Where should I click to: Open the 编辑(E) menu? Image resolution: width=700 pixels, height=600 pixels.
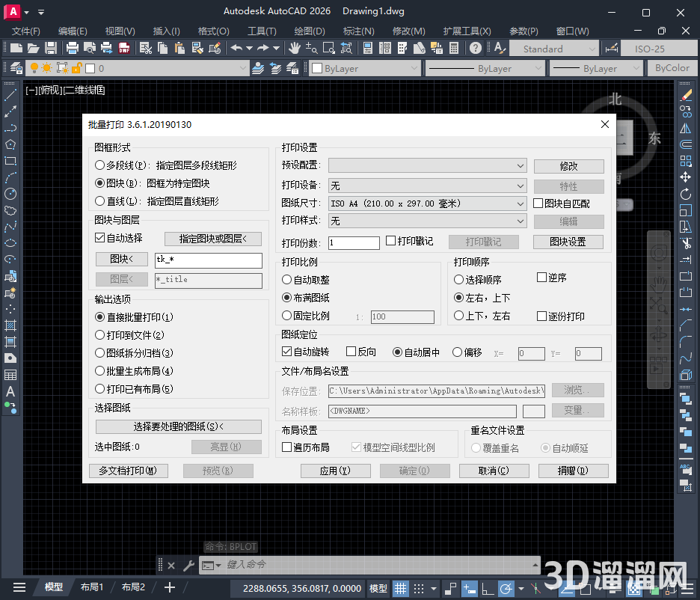pos(73,31)
